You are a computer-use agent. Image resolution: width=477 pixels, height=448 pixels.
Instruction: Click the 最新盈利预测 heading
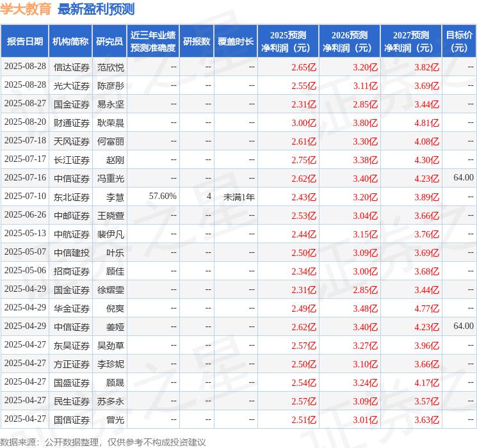[x=96, y=9]
